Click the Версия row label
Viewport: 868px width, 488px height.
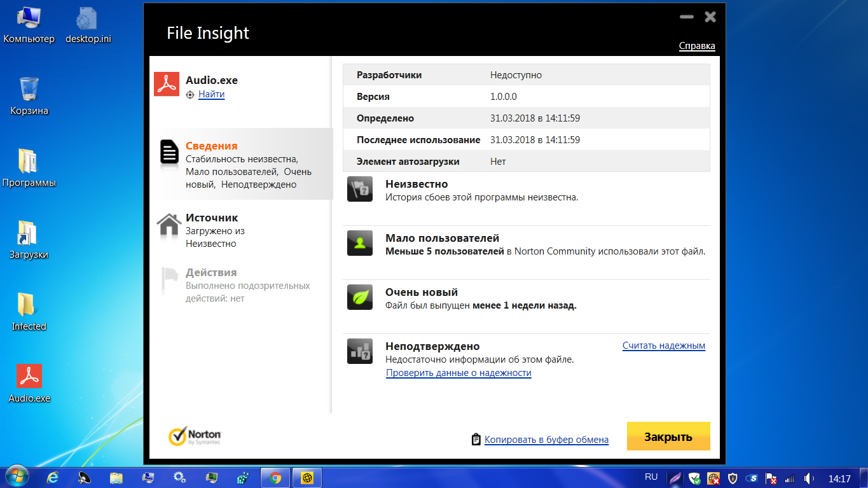click(373, 97)
